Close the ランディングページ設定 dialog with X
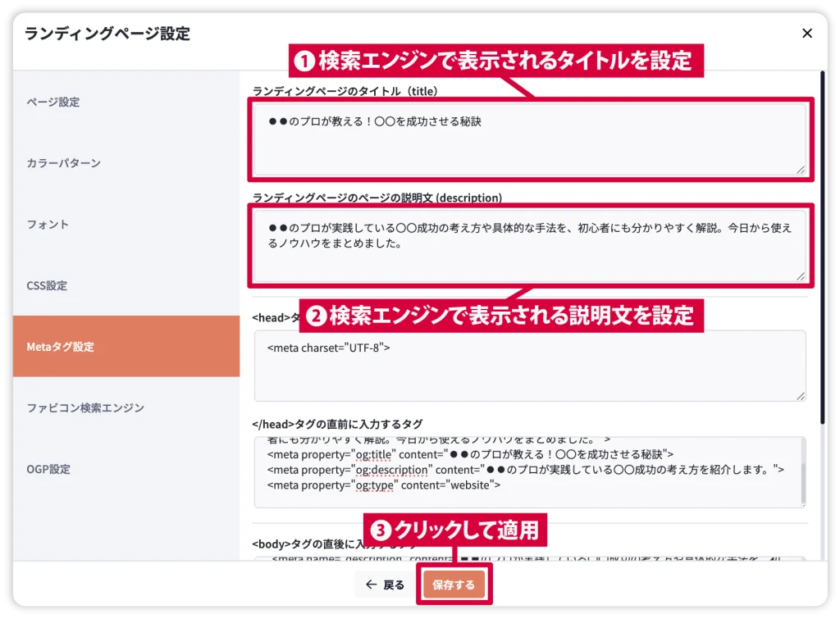The width and height of the screenshot is (840, 619). click(807, 34)
